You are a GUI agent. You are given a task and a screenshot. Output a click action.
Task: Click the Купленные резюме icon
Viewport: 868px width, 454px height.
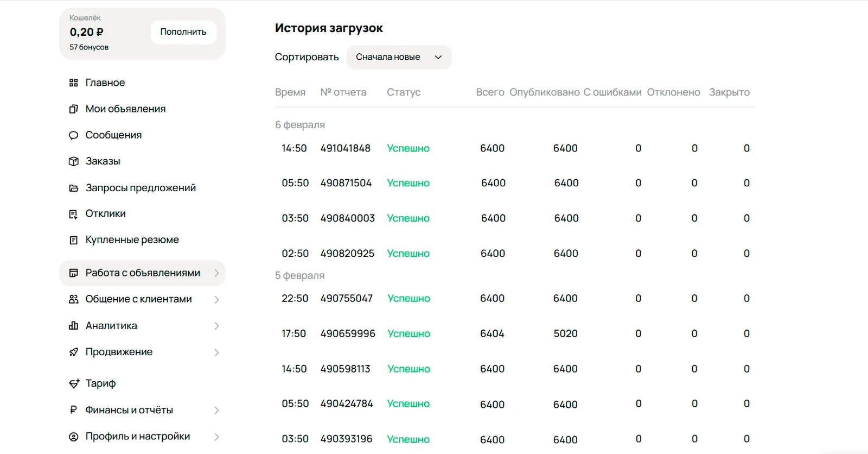pyautogui.click(x=74, y=240)
